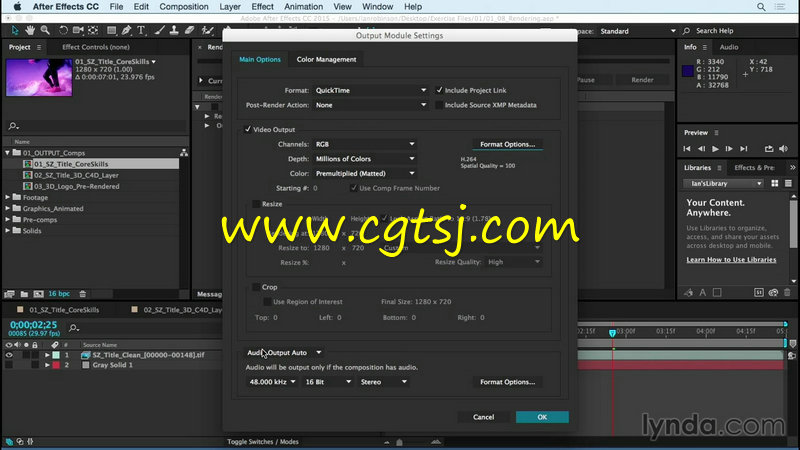Toggle Use Region of Interest checkbox
The image size is (800, 450).
tap(267, 302)
